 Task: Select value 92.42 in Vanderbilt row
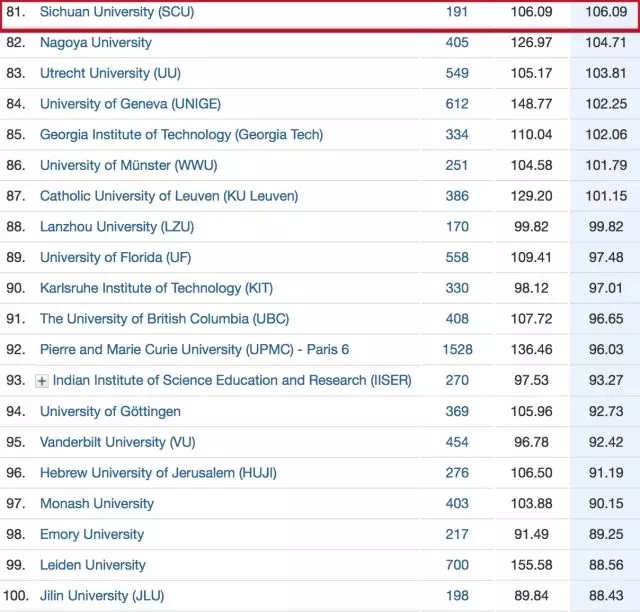[606, 442]
